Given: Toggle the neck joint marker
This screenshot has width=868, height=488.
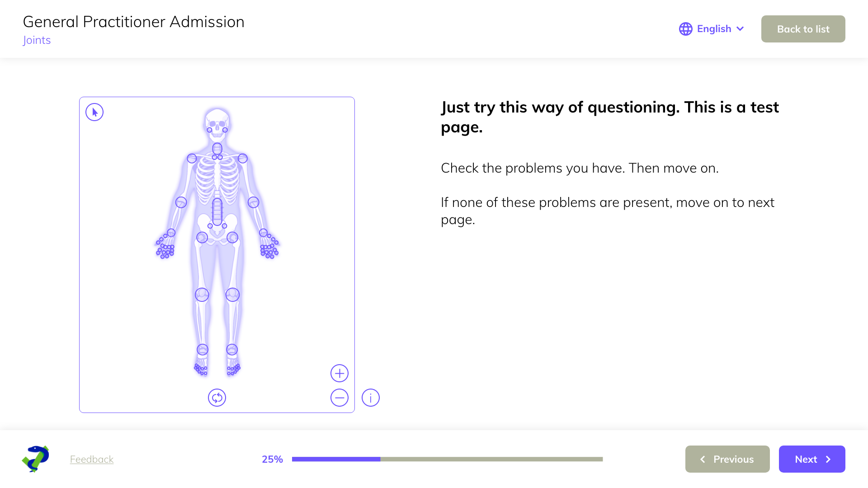Looking at the screenshot, I should click(x=217, y=149).
